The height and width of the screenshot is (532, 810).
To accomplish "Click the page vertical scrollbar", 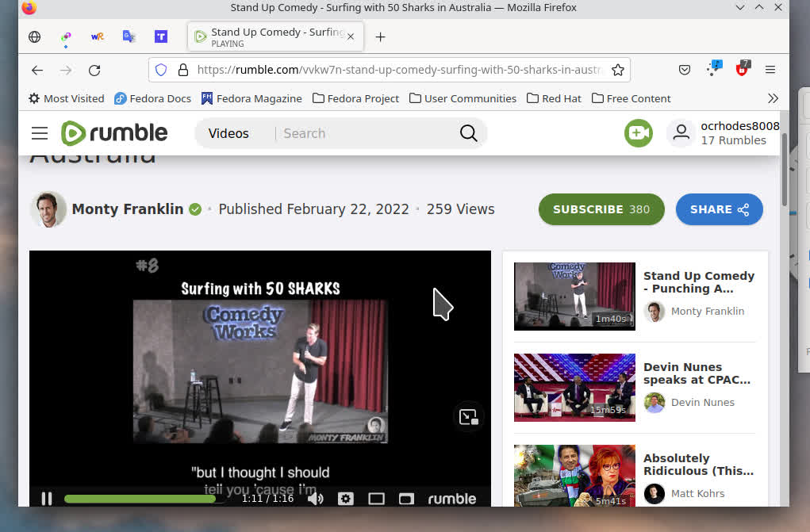I will (784, 170).
